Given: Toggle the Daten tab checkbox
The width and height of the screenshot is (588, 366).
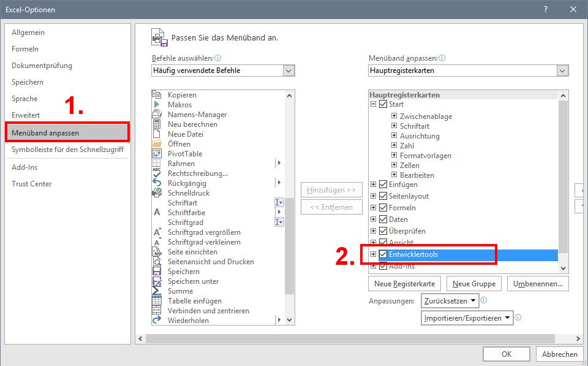Looking at the screenshot, I should pos(383,219).
